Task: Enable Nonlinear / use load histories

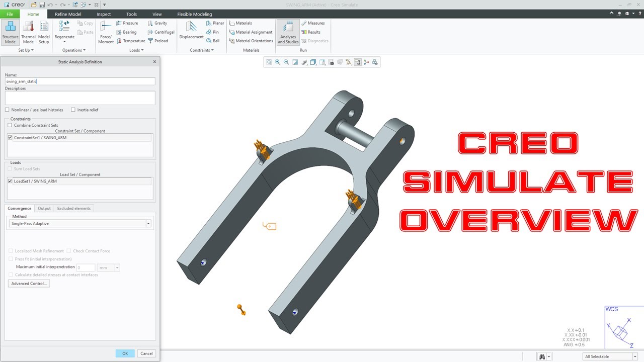Action: pos(7,110)
